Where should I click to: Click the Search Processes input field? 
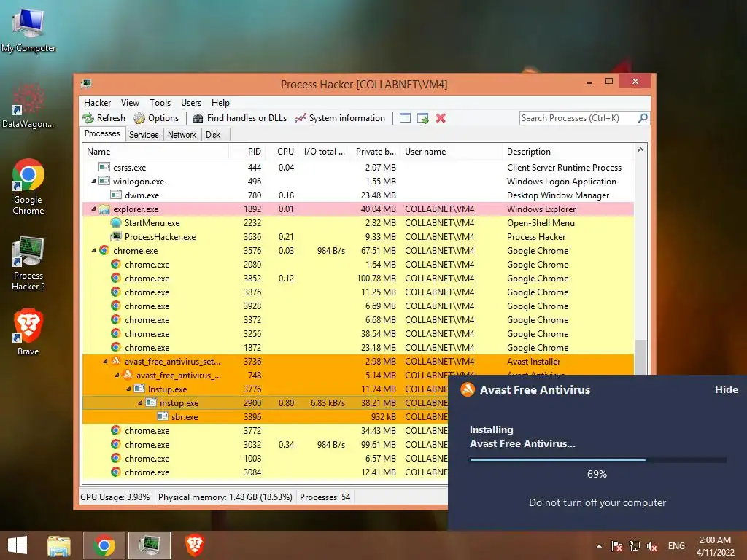[x=578, y=118]
